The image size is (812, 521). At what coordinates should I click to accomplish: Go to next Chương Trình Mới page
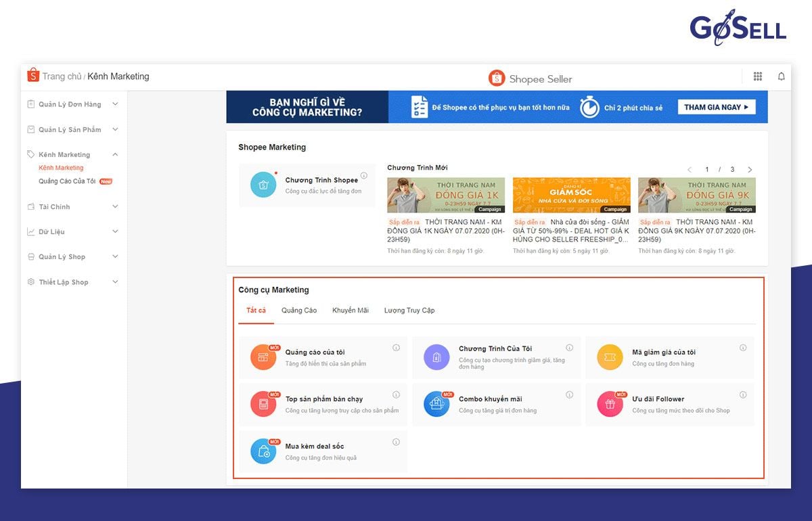(750, 170)
